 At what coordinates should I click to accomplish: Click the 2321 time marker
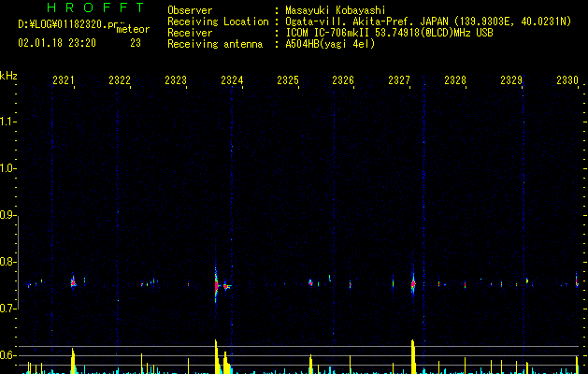64,79
